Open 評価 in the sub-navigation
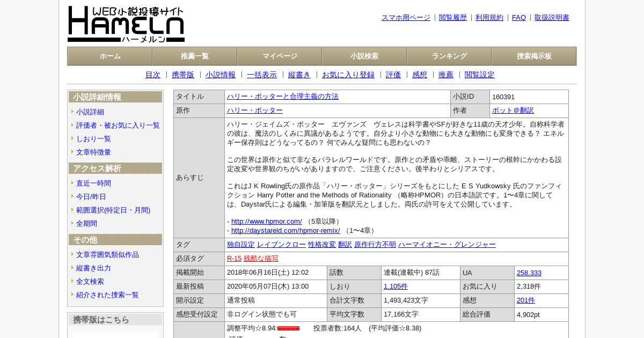The image size is (644, 338). (393, 75)
